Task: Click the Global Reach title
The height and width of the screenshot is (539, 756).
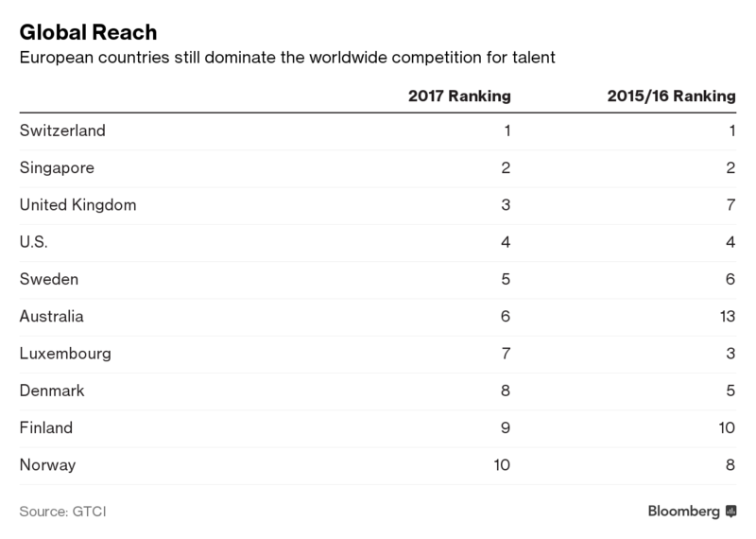Action: 82,32
